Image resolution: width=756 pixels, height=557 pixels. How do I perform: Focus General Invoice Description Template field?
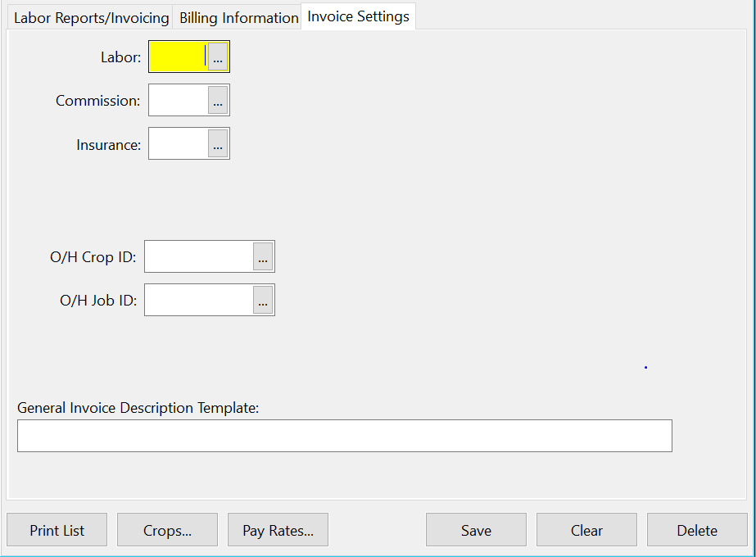[x=344, y=436]
